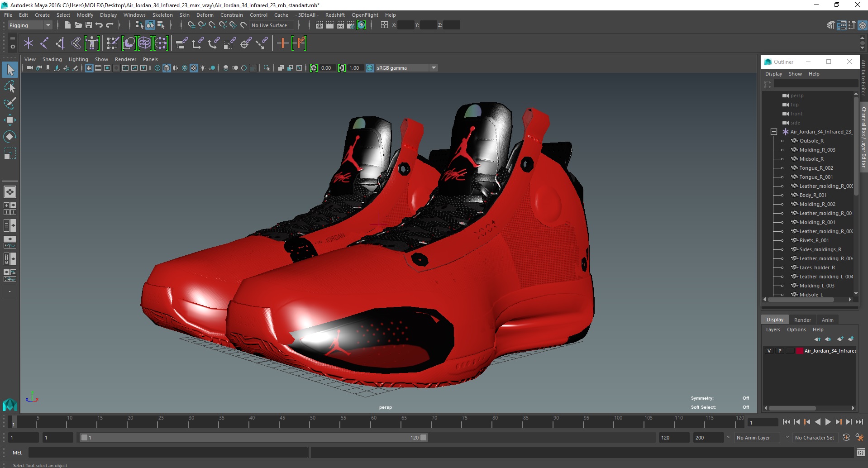
Task: Open the Render Settings icon
Action: pyautogui.click(x=351, y=25)
